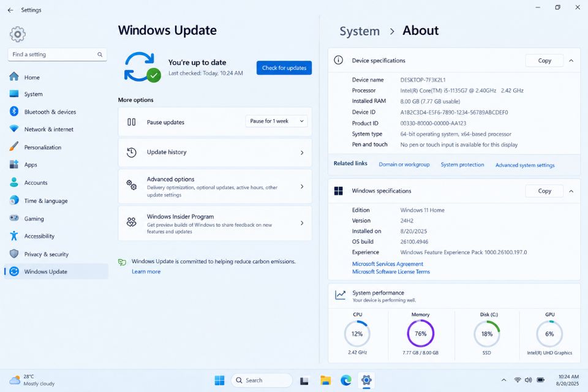Click Learn more about carbon emissions
588x392 pixels.
pos(146,271)
